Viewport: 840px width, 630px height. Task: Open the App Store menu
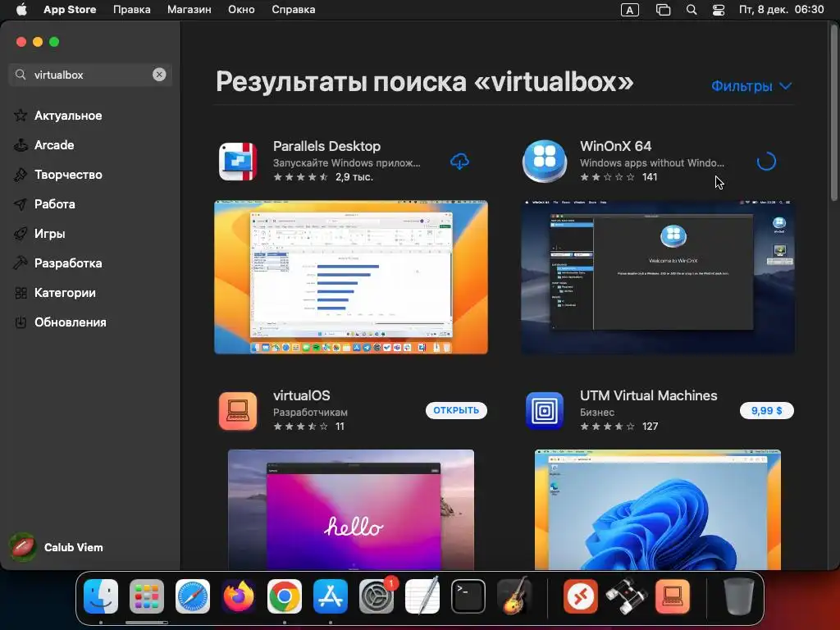[70, 10]
